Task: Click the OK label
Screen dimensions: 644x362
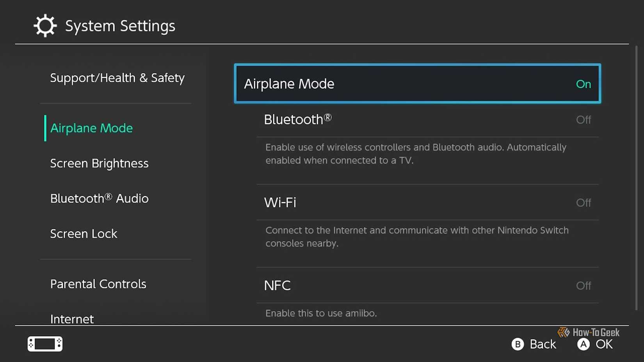Action: point(604,344)
